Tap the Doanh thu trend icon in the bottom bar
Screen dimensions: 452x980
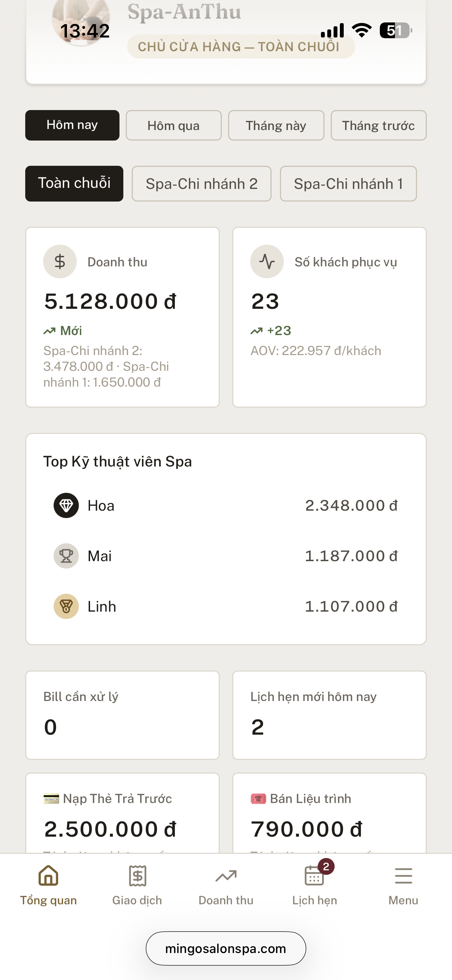tap(226, 876)
